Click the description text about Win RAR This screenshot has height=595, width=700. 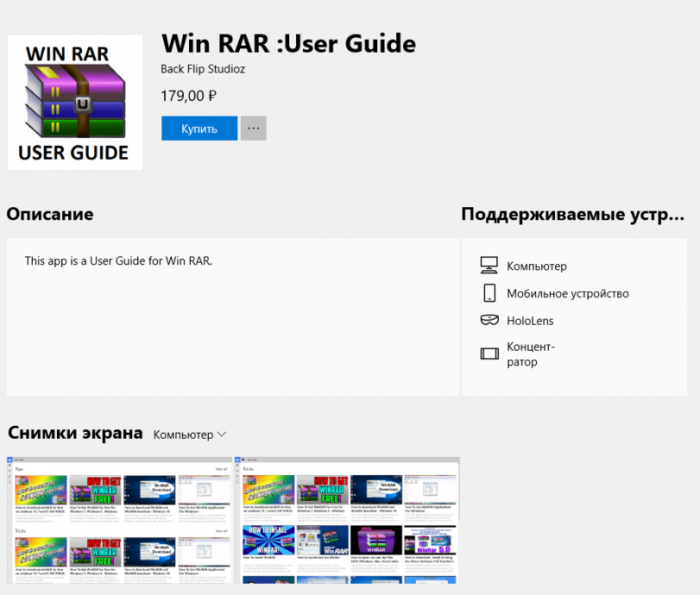click(x=118, y=261)
